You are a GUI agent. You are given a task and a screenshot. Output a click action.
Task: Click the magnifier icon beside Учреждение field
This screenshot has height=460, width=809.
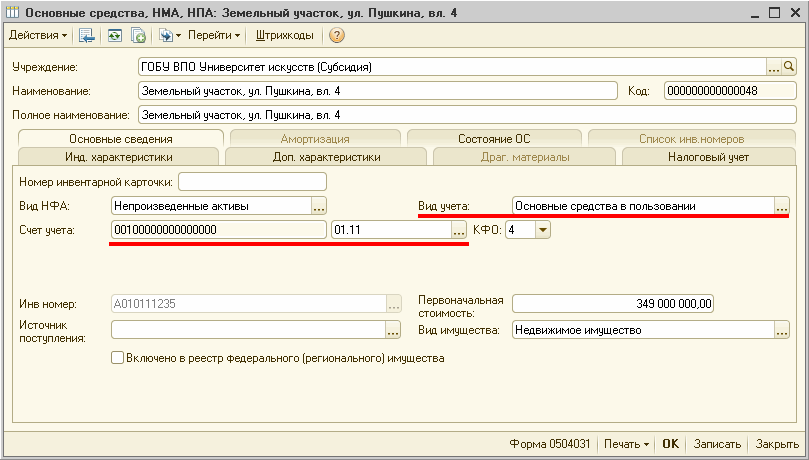[x=789, y=67]
